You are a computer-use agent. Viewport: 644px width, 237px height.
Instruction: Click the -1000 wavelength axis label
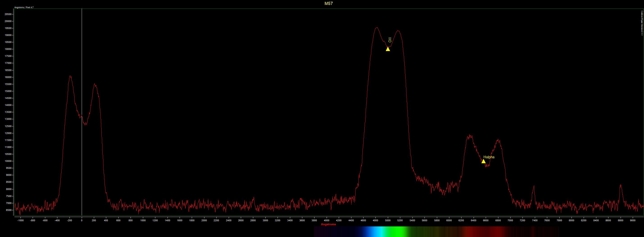20,221
